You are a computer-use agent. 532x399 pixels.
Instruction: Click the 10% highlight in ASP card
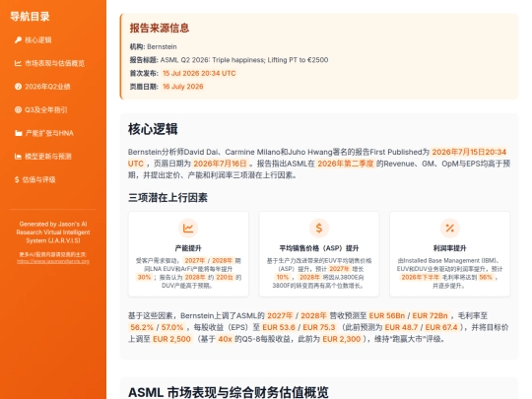click(x=283, y=277)
